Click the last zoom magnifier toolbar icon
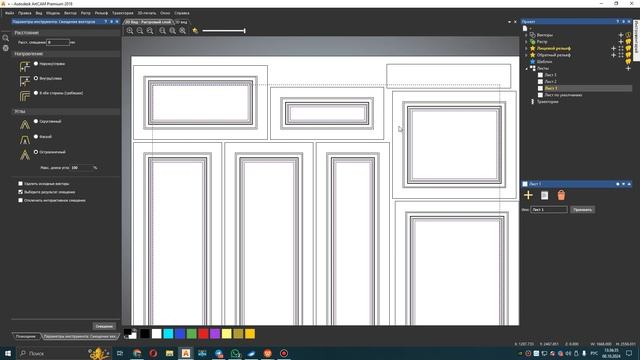 click(x=182, y=31)
